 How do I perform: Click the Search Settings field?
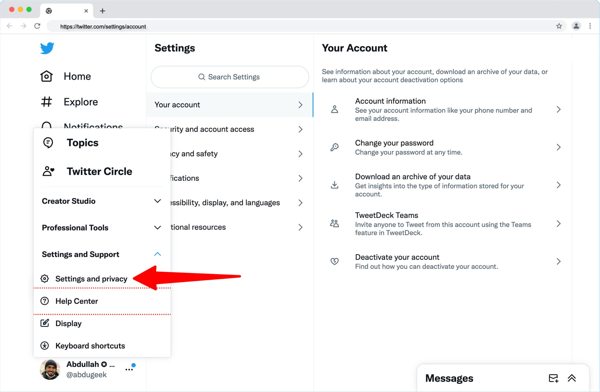230,77
